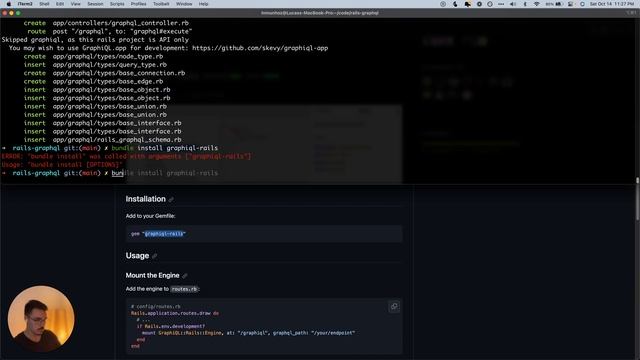Click the route post "/graphql" terminal line

click(109, 31)
